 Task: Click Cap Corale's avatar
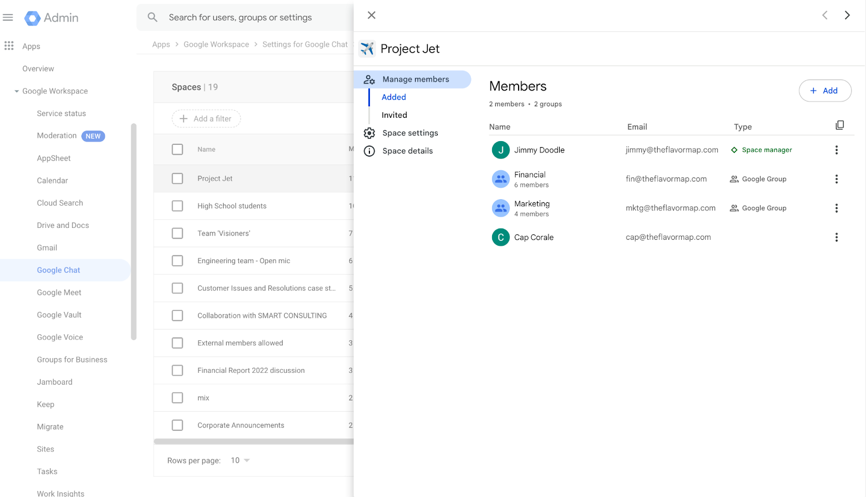[x=501, y=237]
